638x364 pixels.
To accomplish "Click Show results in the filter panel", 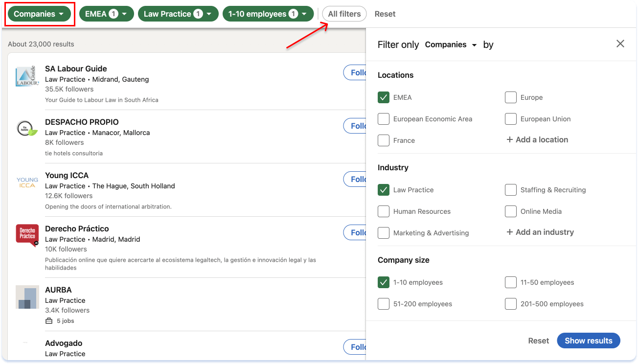I will pyautogui.click(x=588, y=341).
